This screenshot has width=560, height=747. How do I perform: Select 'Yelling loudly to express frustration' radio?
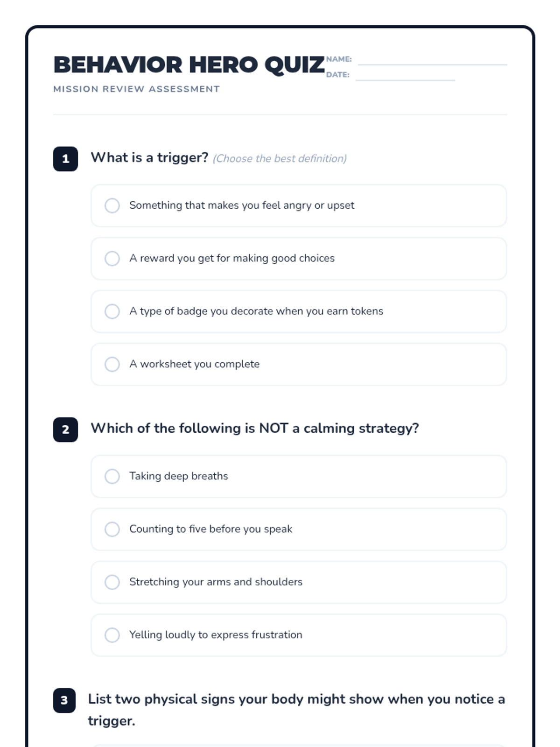[x=112, y=635]
